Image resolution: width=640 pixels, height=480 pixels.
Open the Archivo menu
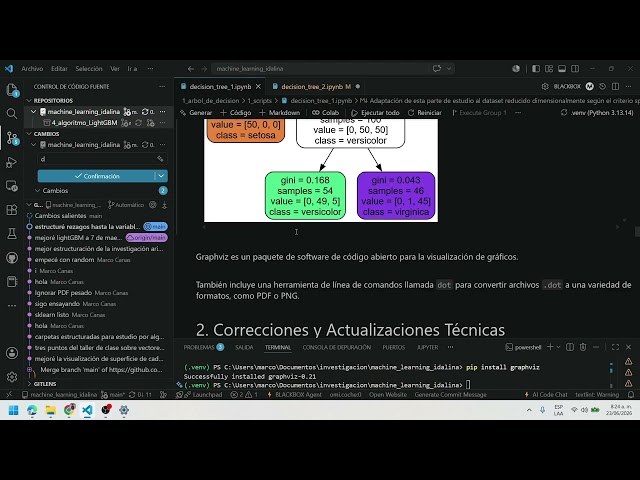[32, 69]
